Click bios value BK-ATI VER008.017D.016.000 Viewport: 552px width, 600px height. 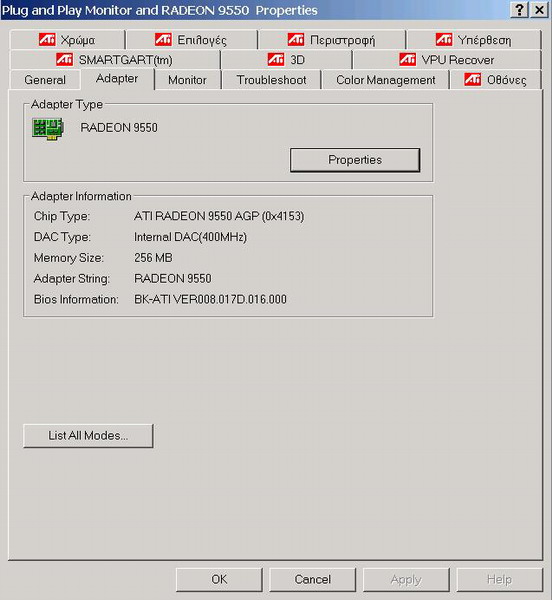210,299
